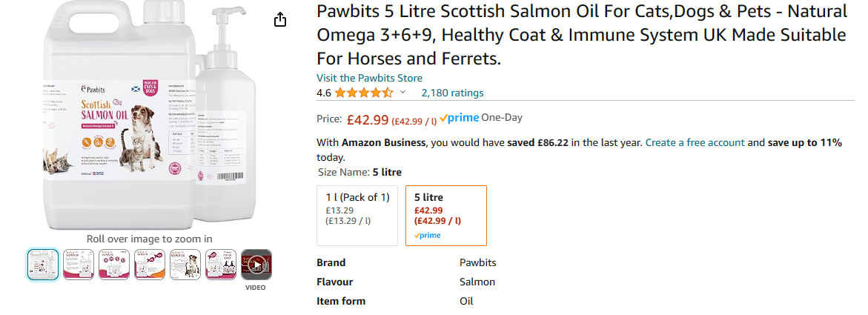Click the Prime logo next to price
The width and height of the screenshot is (868, 315).
point(459,119)
